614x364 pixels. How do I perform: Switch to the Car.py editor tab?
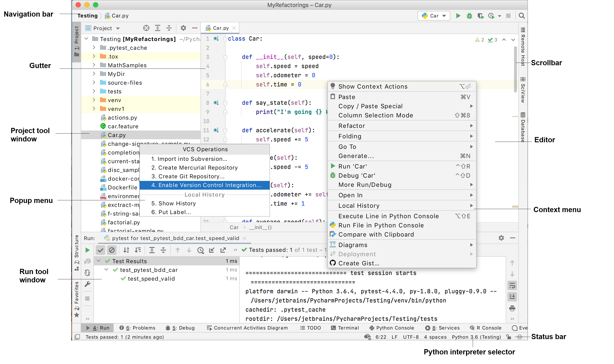(220, 28)
